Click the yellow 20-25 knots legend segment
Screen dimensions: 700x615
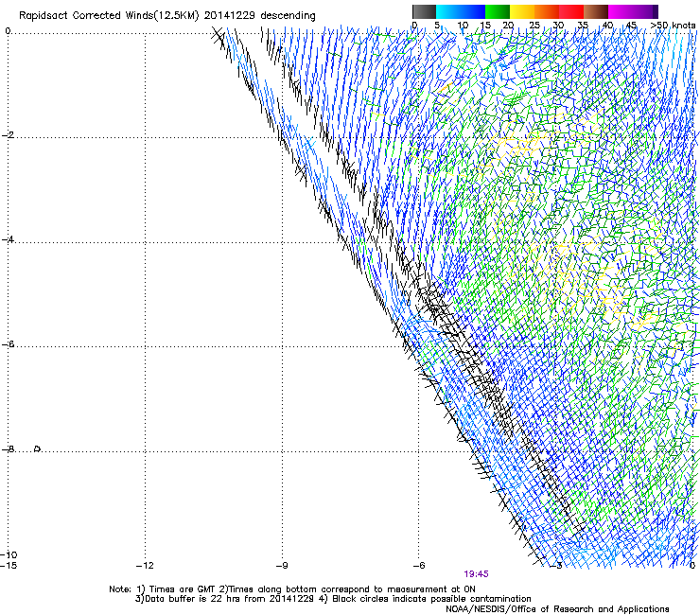click(x=522, y=11)
